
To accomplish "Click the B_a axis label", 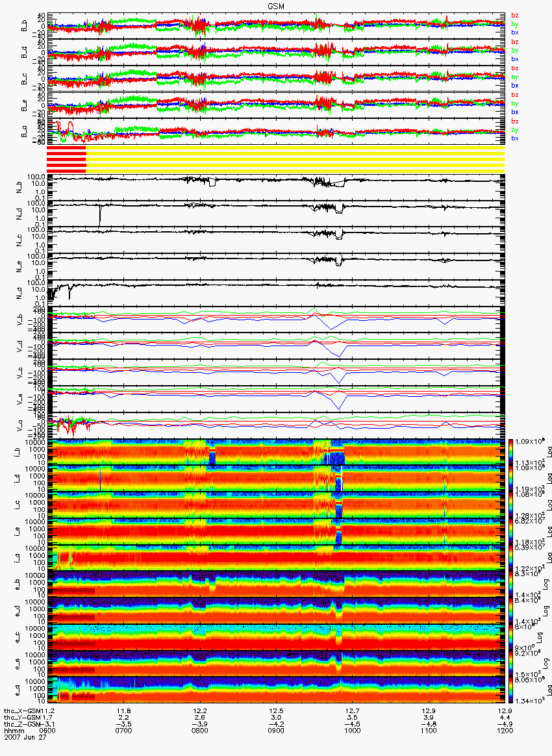I will tap(24, 132).
